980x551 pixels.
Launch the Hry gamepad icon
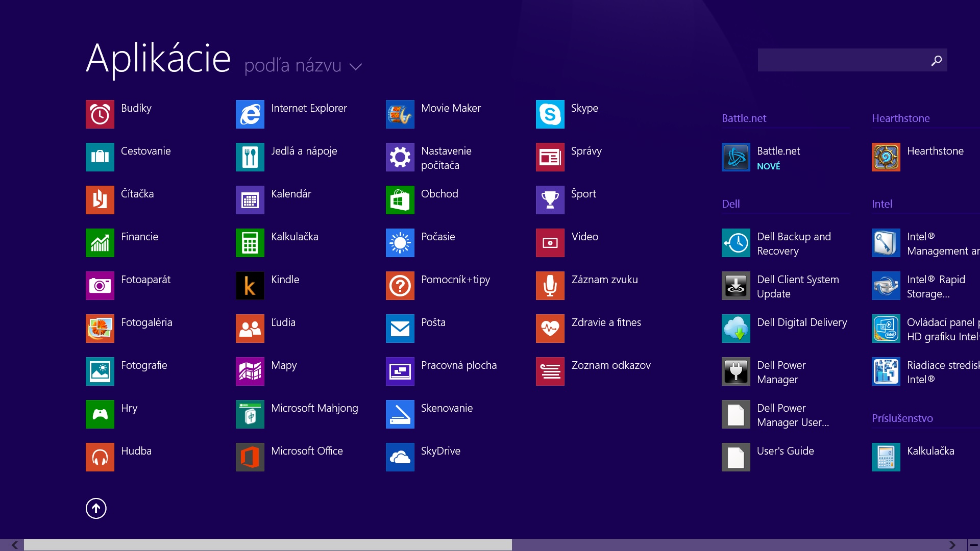[100, 414]
